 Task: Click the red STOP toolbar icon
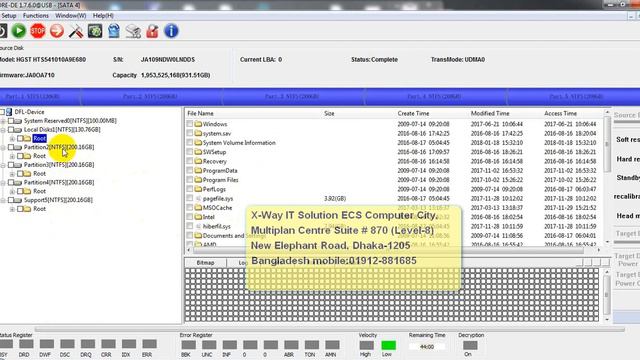coord(38,31)
